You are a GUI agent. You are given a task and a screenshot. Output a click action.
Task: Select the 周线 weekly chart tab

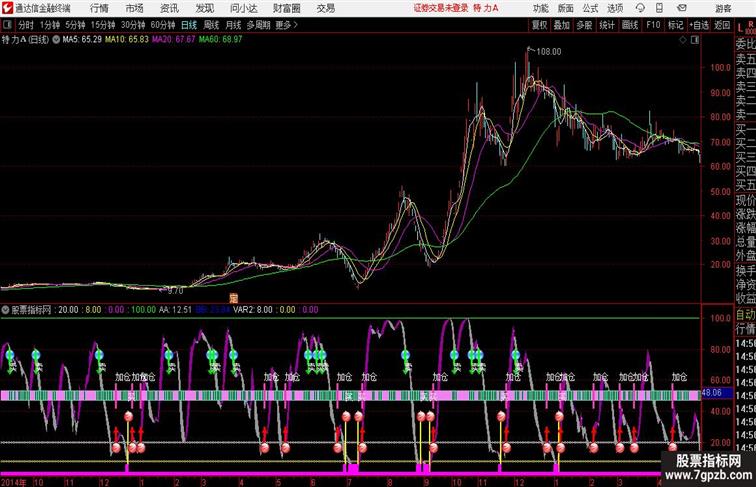[211, 25]
